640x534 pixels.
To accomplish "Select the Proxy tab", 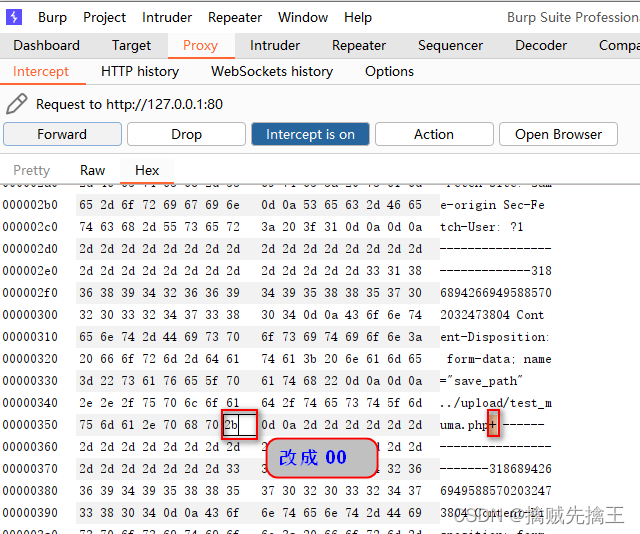I will coord(200,45).
